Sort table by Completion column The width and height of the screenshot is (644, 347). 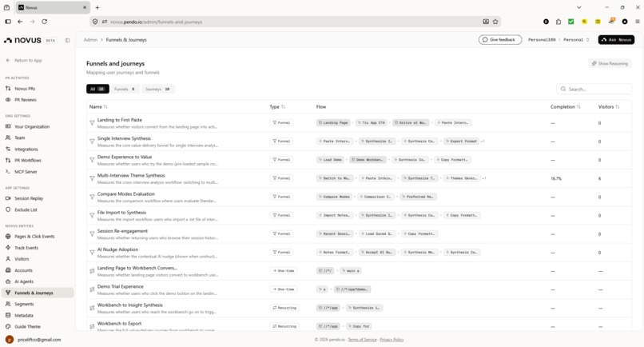566,107
